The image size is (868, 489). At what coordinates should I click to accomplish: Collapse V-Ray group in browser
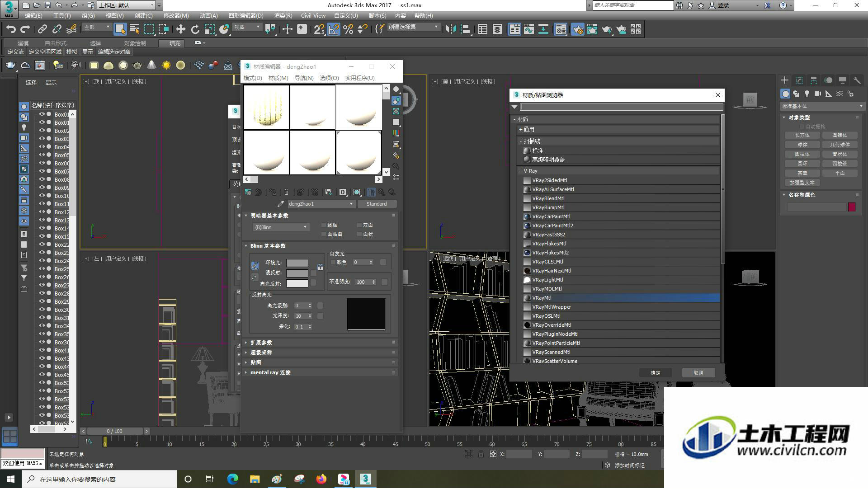[x=618, y=171]
